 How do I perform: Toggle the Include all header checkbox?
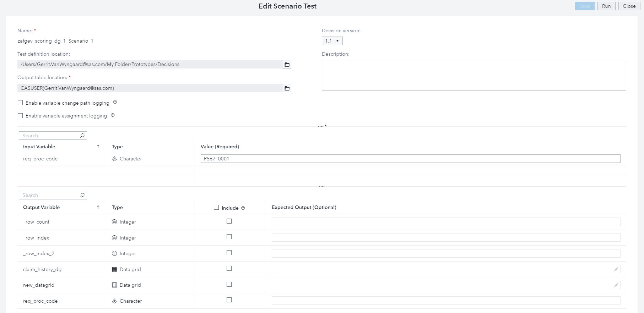click(216, 207)
